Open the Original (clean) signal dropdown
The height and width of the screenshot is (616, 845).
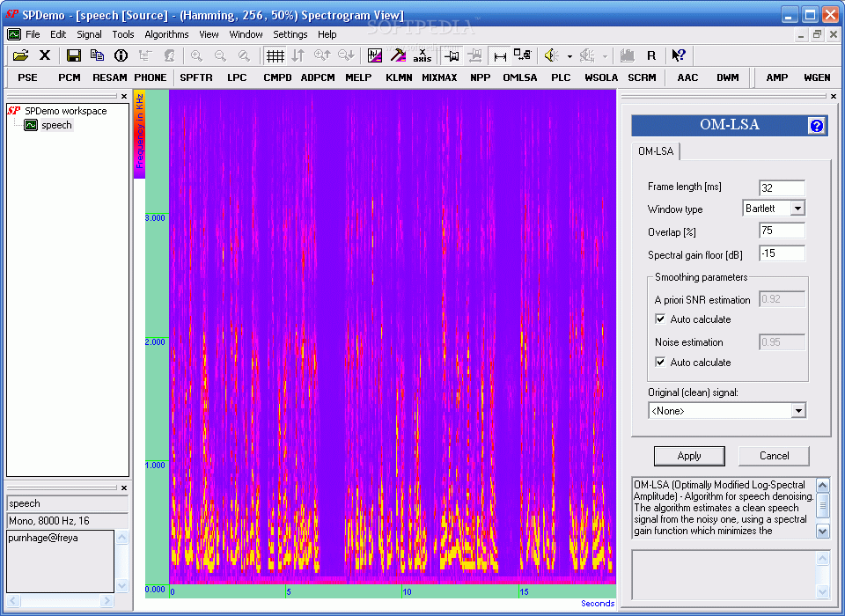[798, 411]
